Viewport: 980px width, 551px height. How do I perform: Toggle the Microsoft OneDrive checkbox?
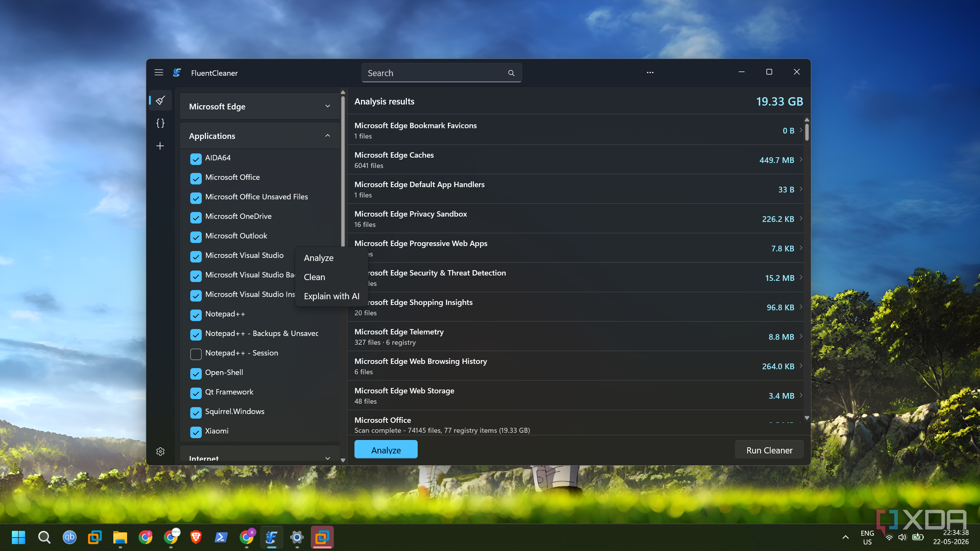[x=196, y=217]
